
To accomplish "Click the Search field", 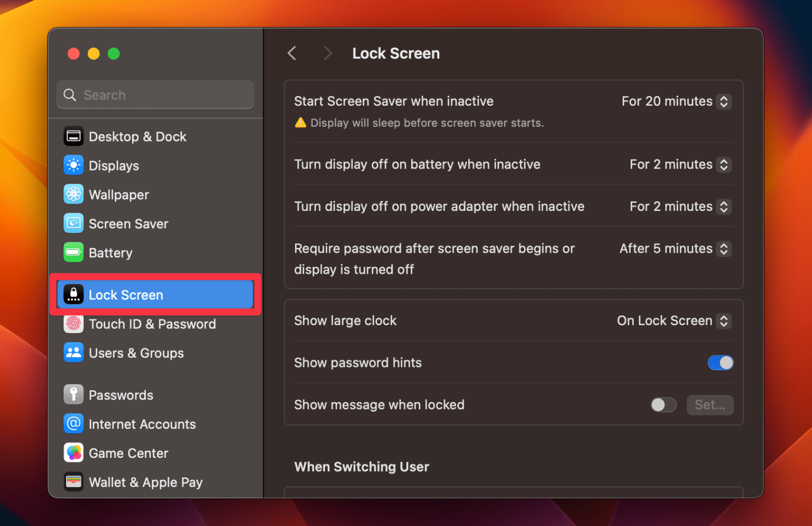I will [x=155, y=95].
